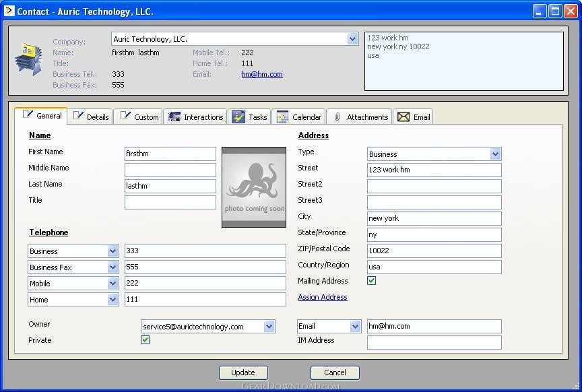Click the Home number field 111
The height and width of the screenshot is (392, 582).
pos(205,299)
